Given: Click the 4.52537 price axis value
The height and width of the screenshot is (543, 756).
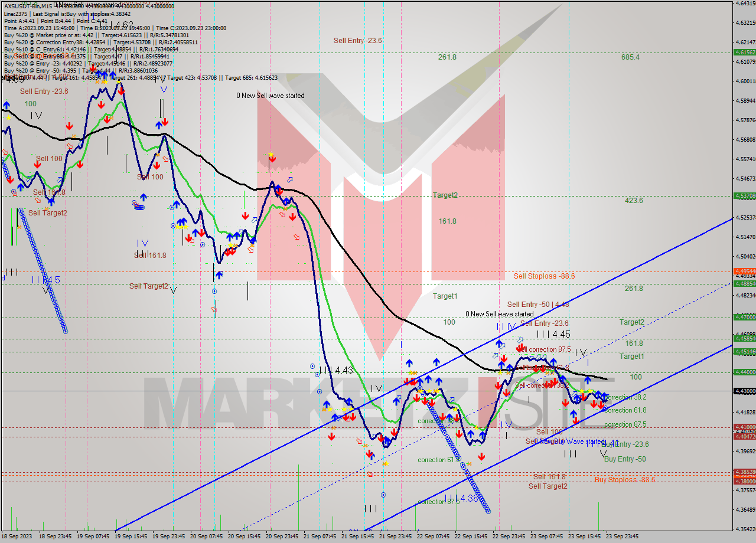Looking at the screenshot, I should [x=745, y=217].
